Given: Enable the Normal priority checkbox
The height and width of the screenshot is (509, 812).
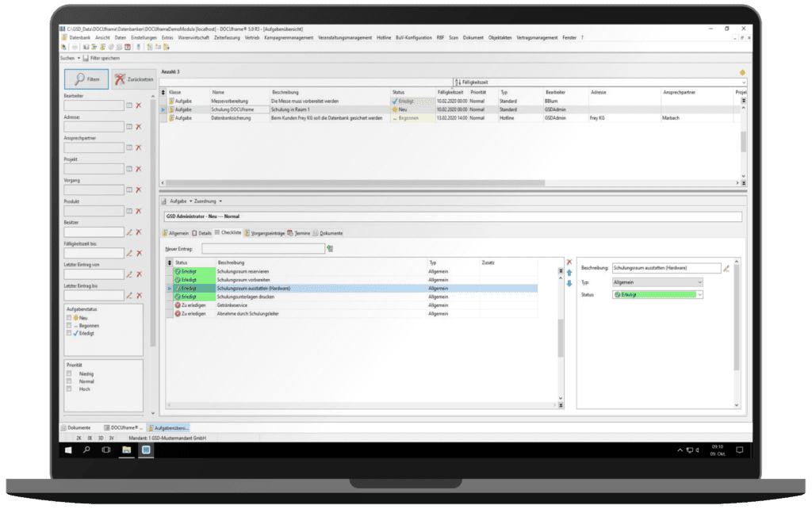Looking at the screenshot, I should tap(69, 381).
